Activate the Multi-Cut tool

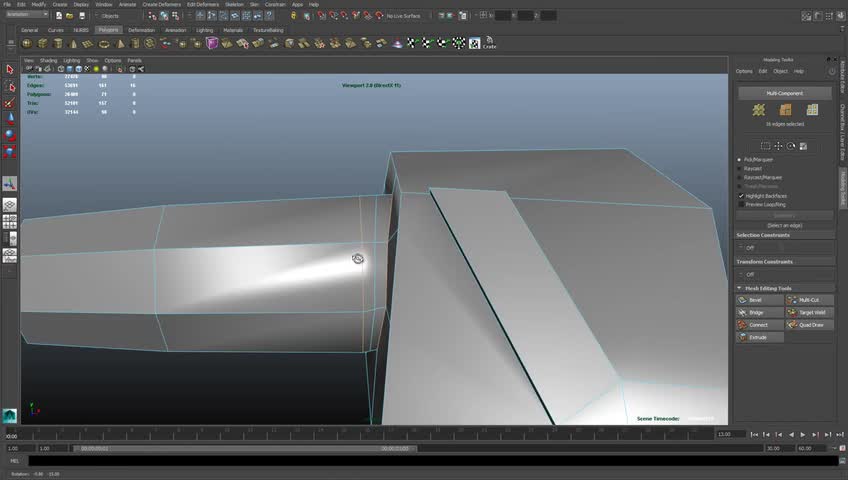pos(809,300)
